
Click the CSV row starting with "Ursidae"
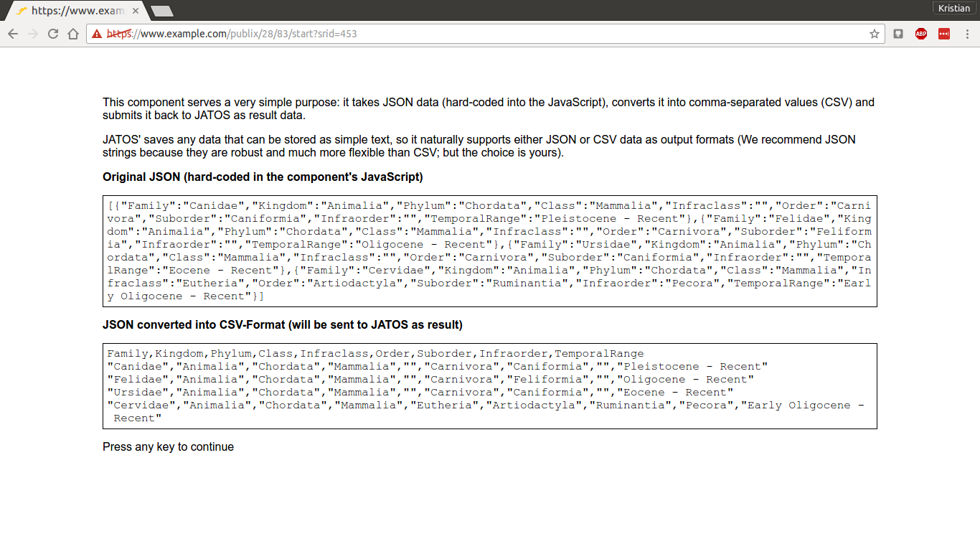pyautogui.click(x=420, y=392)
